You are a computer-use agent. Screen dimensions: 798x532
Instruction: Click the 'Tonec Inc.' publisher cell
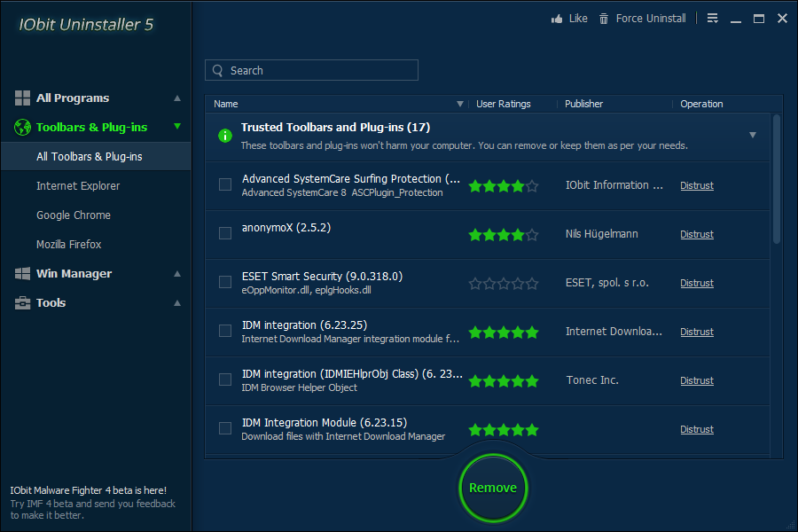(x=592, y=380)
